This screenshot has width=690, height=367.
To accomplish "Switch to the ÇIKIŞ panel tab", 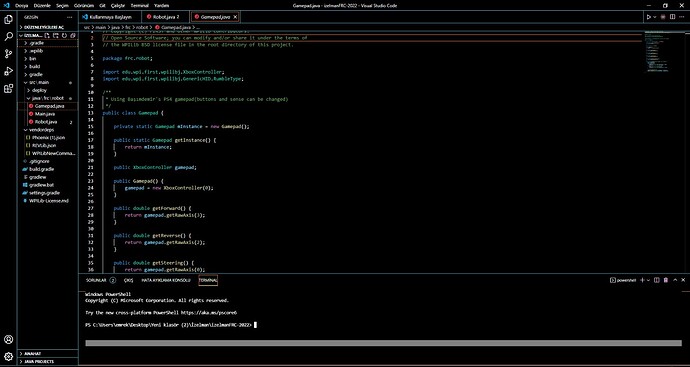I will point(128,280).
